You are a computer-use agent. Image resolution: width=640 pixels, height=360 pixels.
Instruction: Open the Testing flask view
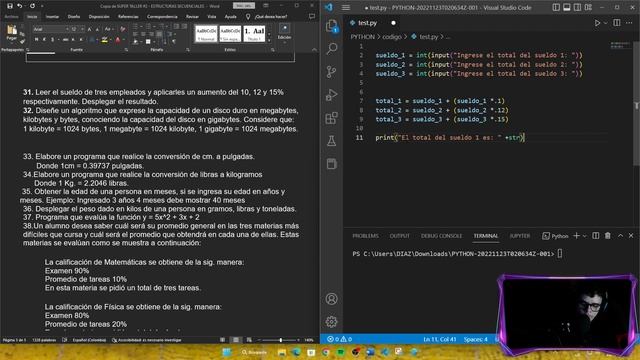331,141
